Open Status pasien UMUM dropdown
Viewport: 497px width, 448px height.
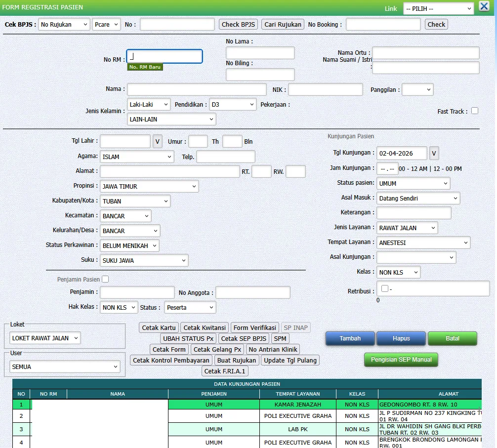click(414, 183)
